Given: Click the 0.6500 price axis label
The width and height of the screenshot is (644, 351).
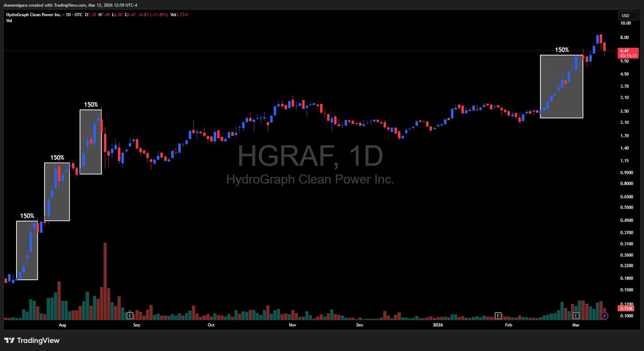Looking at the screenshot, I should point(627,197).
